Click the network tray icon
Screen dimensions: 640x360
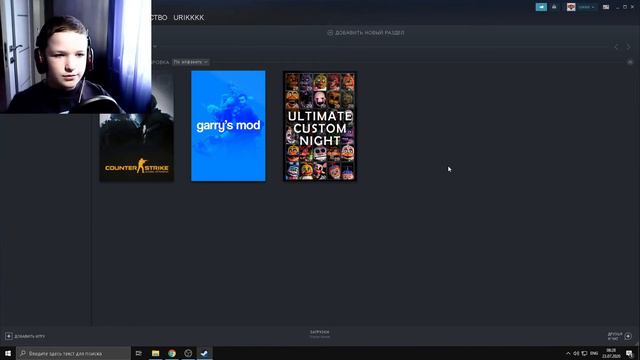(584, 353)
